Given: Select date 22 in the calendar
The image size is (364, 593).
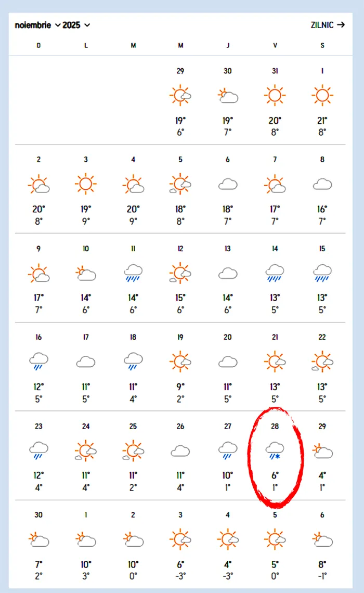Looking at the screenshot, I should pyautogui.click(x=322, y=337).
